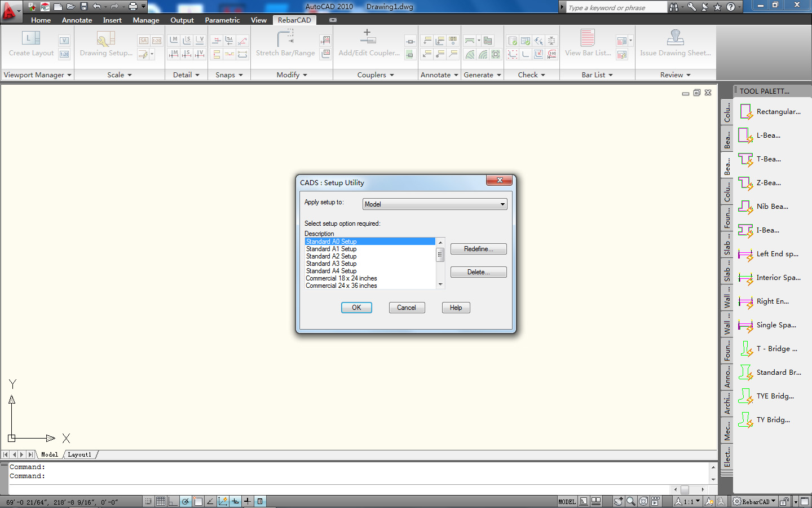
Task: Click the Delete... button in dialog
Action: (x=478, y=272)
